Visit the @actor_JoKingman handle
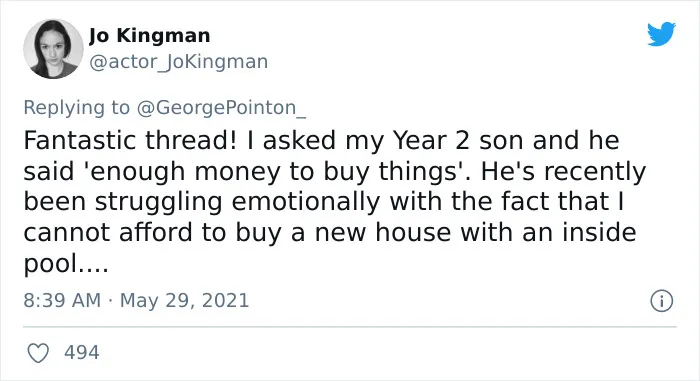This screenshot has height=381, width=700. (179, 62)
